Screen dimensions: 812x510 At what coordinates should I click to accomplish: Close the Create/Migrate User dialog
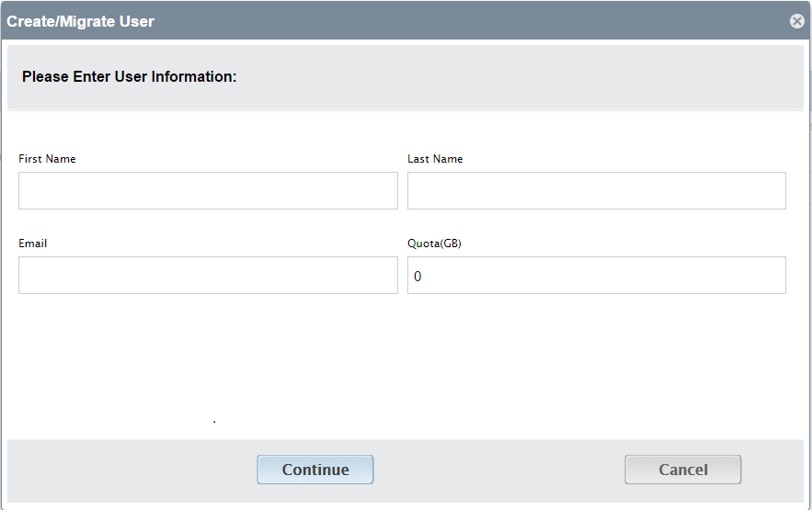tap(797, 21)
